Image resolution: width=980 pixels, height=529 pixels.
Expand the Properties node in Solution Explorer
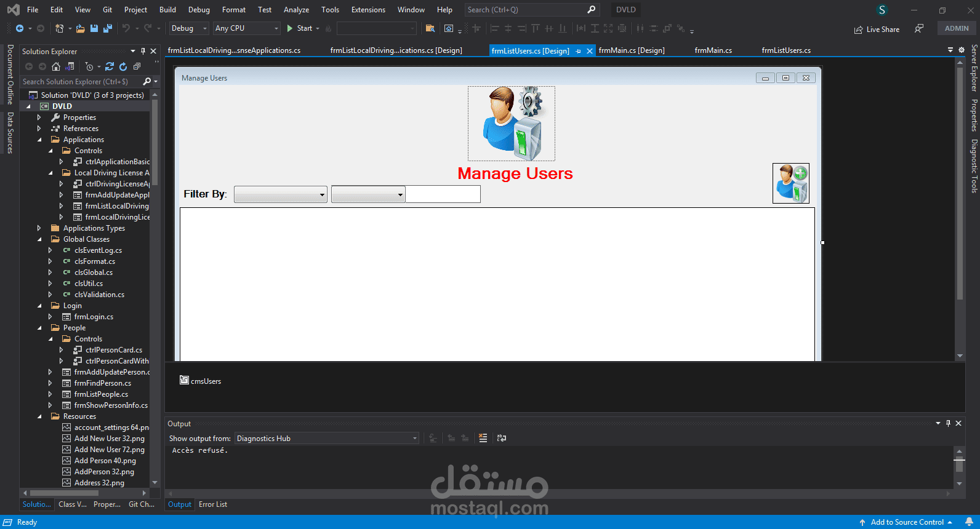point(39,117)
